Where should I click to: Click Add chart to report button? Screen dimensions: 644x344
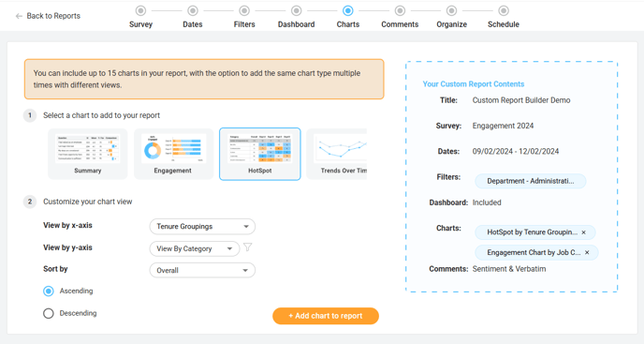pos(326,316)
